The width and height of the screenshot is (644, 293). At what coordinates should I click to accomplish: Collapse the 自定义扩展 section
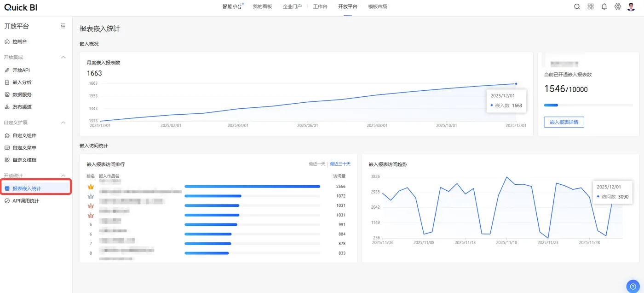(63, 123)
